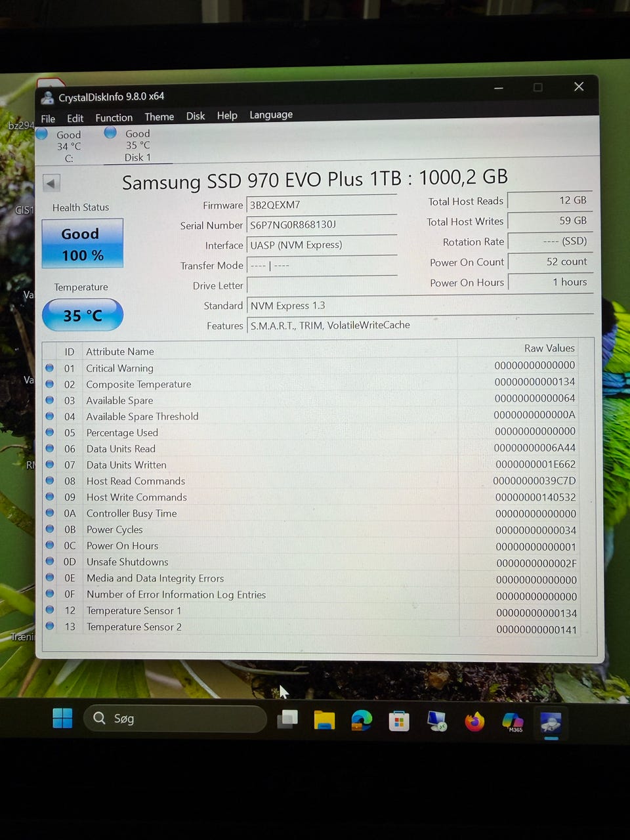The height and width of the screenshot is (840, 630).
Task: Open the File menu
Action: [48, 119]
